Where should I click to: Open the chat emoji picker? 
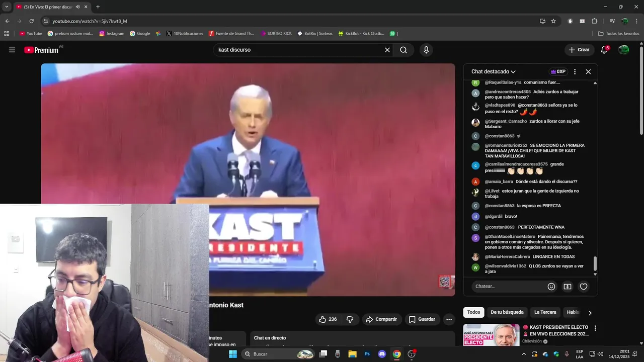coord(551,287)
